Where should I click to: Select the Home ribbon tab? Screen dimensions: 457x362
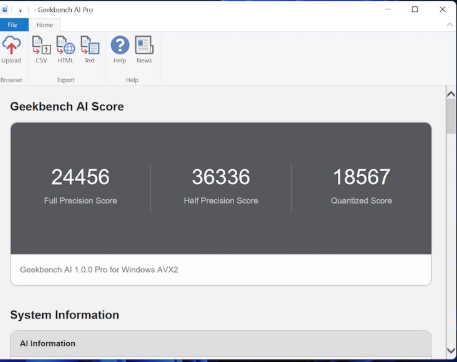click(x=45, y=25)
